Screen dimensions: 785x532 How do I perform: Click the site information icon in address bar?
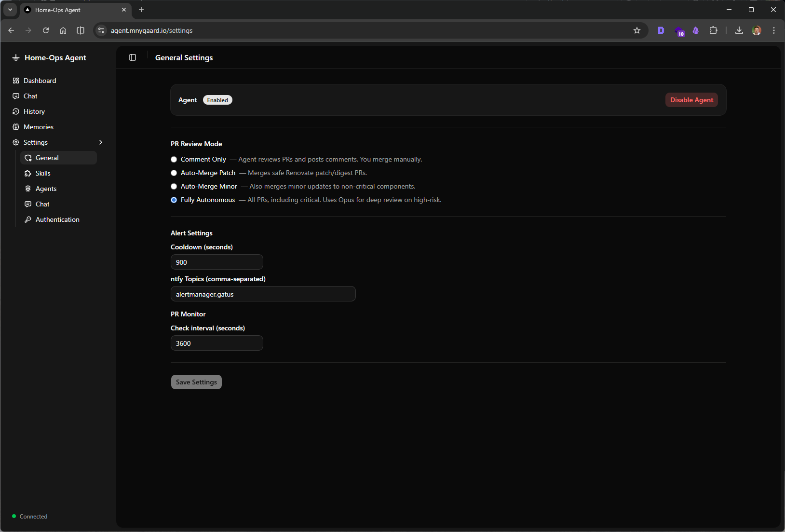101,30
